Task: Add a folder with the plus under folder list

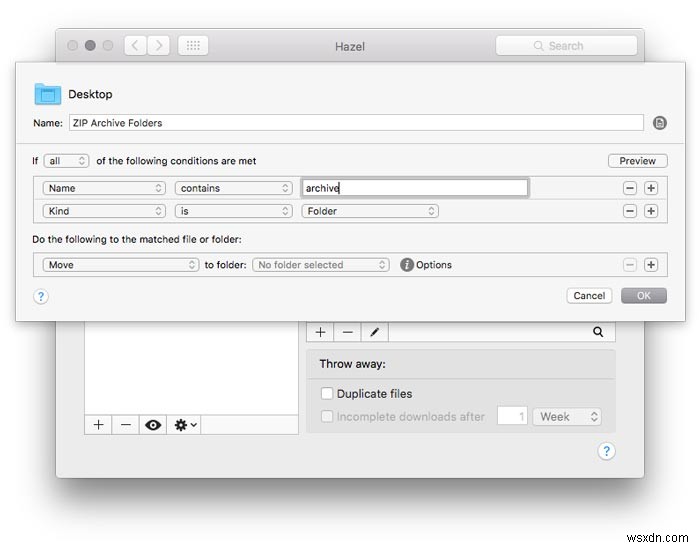Action: coord(98,425)
